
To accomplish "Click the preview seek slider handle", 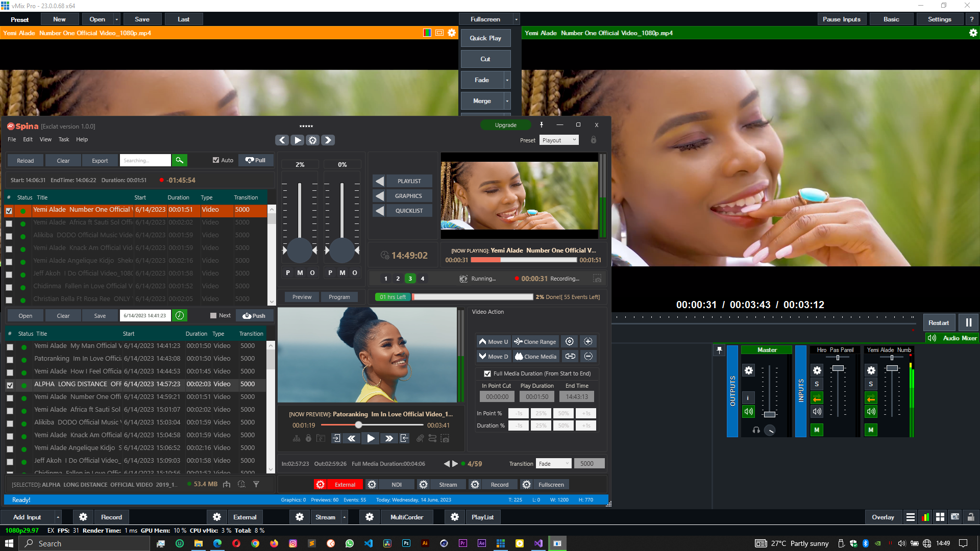I will point(359,425).
